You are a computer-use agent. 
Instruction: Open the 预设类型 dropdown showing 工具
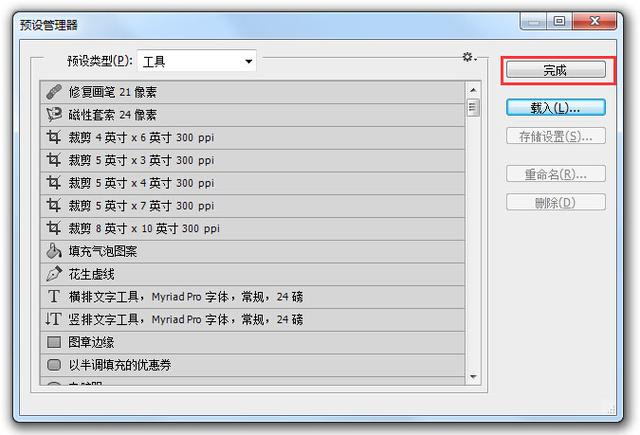click(x=197, y=61)
